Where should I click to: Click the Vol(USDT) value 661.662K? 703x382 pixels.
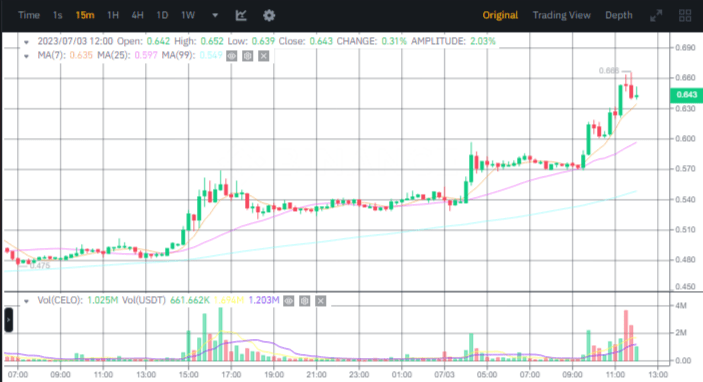(x=190, y=300)
